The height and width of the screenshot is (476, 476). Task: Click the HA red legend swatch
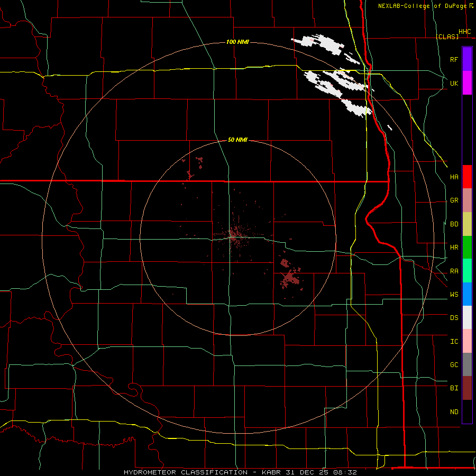coord(467,177)
